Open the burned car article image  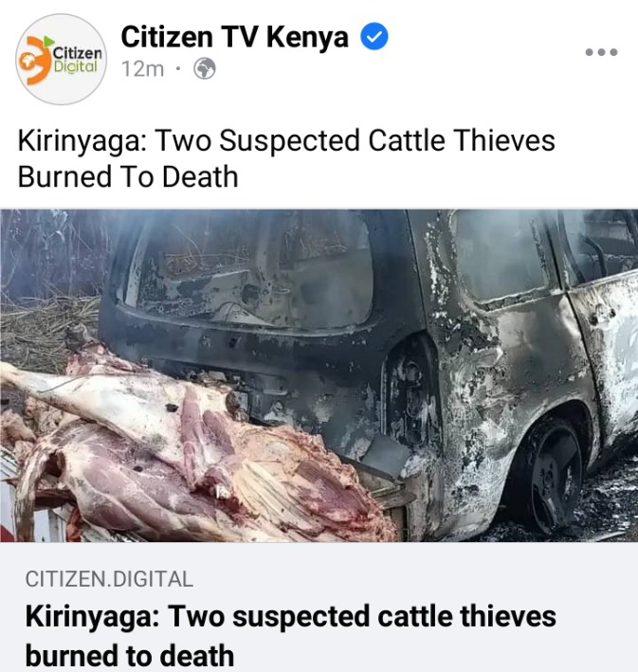[319, 375]
